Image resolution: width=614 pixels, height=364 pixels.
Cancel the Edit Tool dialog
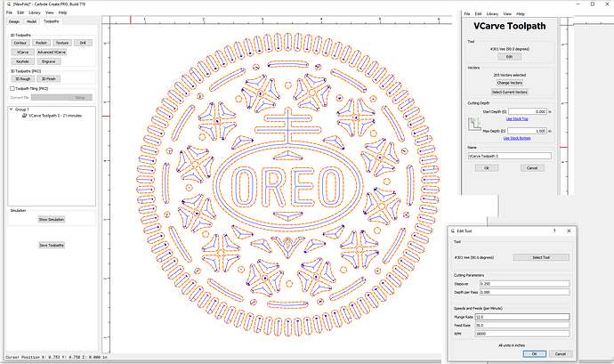coord(561,354)
